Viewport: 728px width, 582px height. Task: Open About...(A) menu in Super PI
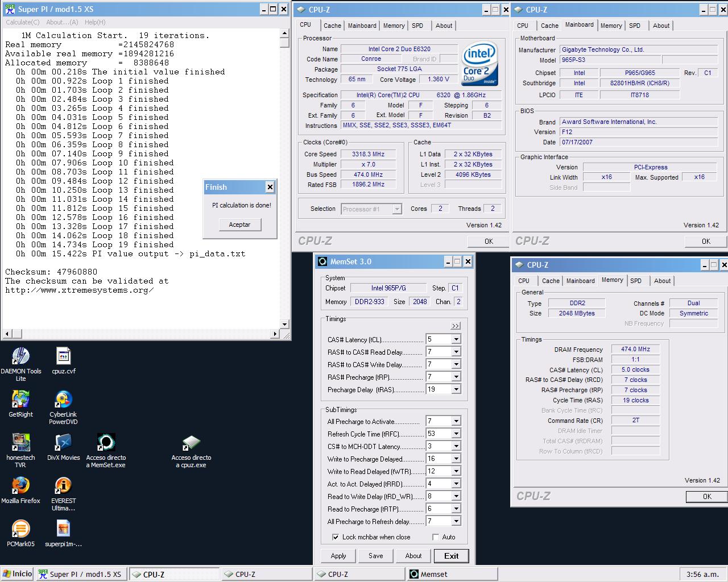(62, 22)
